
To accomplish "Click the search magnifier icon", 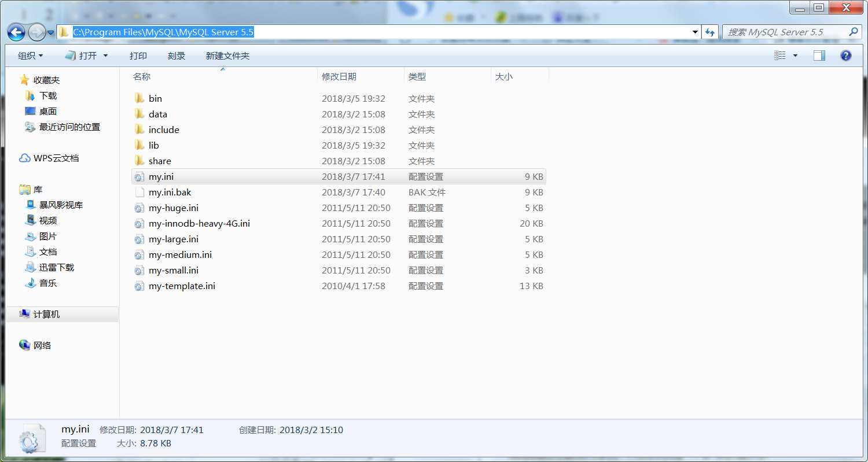I will [x=854, y=32].
